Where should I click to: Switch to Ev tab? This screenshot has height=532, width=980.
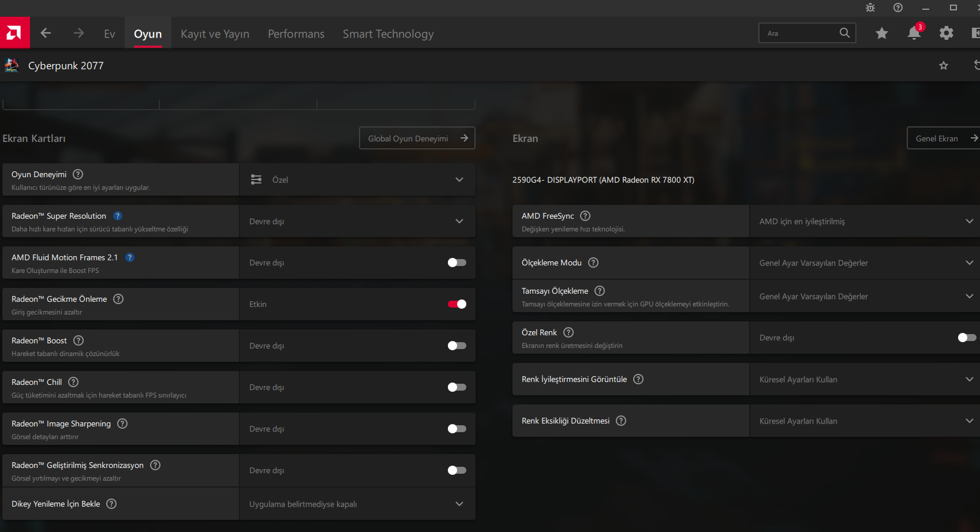point(110,34)
